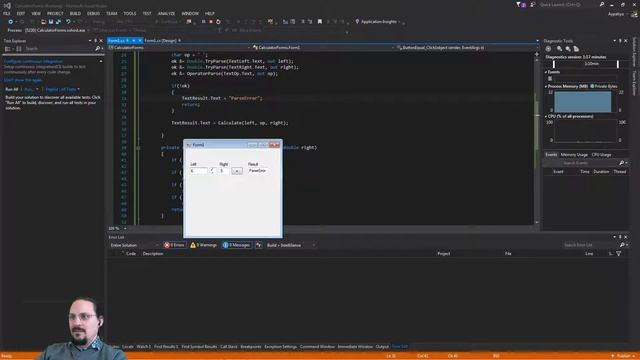The image size is (640, 360).
Task: Toggle the Messages filter in Error List
Action: click(236, 245)
